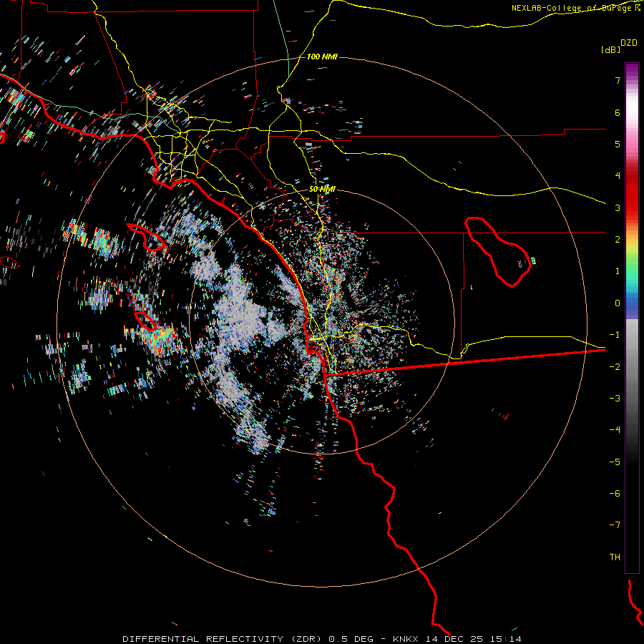Click the KNKX radar site identifier
The image size is (644, 644).
(x=406, y=639)
